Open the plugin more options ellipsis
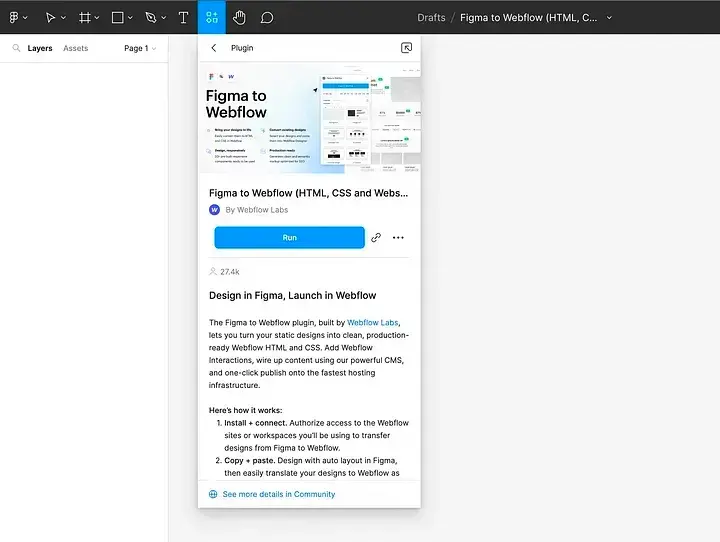This screenshot has height=542, width=720. 398,237
